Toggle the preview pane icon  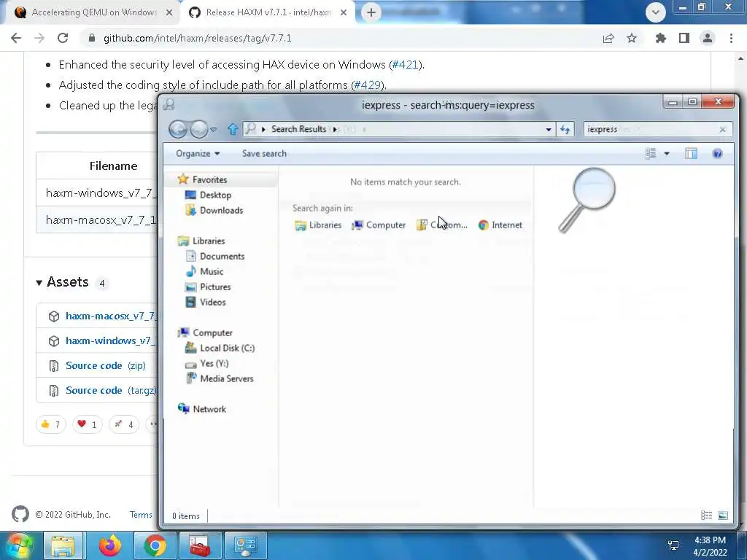point(691,153)
